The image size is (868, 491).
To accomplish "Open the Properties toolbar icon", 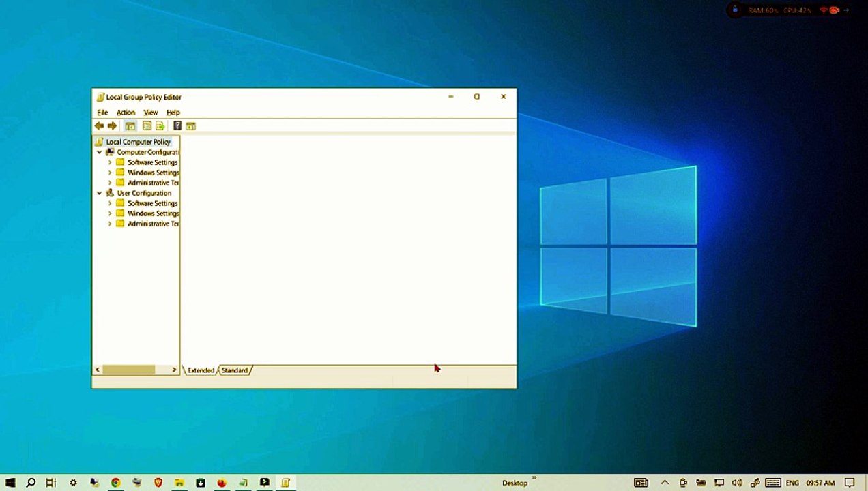I will (147, 126).
